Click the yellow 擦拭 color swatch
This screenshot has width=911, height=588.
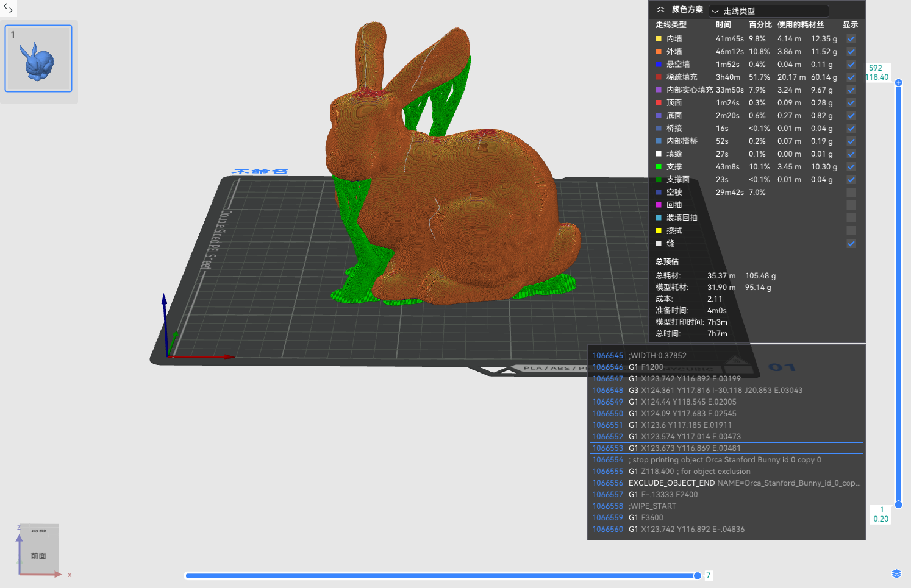coord(659,230)
